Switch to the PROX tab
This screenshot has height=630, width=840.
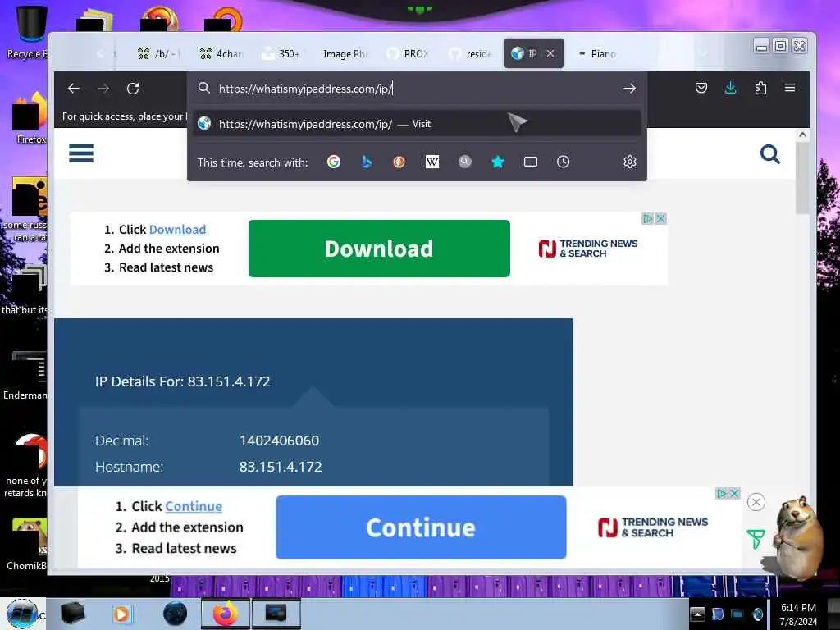409,53
